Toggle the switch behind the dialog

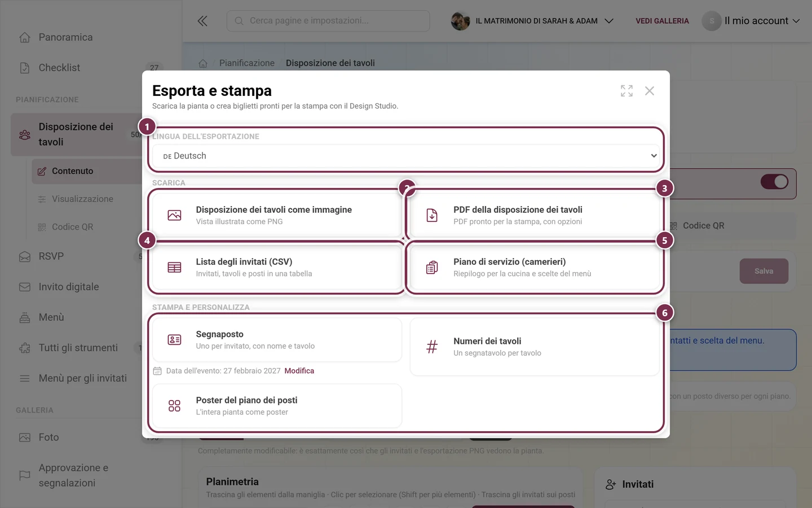[x=774, y=182]
